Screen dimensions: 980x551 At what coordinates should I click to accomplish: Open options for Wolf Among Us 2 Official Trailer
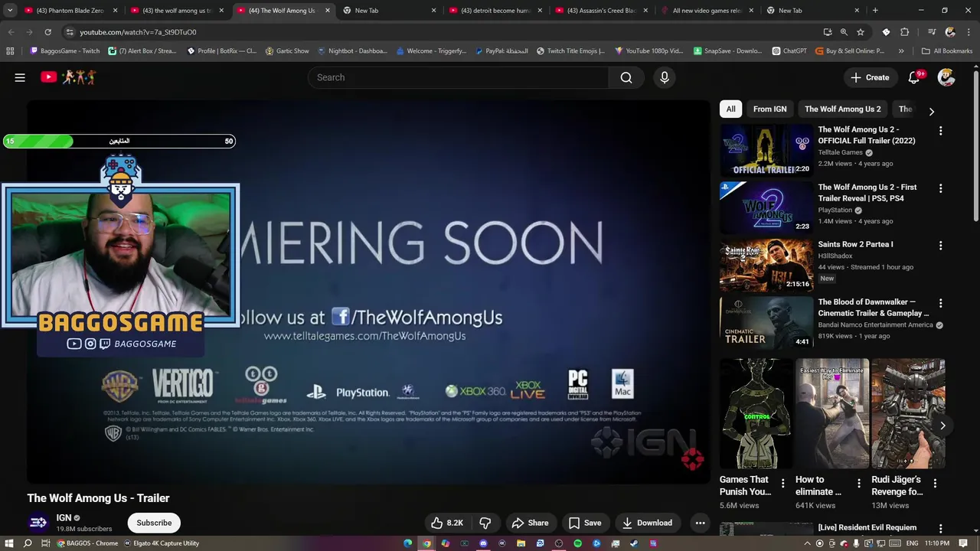(x=940, y=131)
